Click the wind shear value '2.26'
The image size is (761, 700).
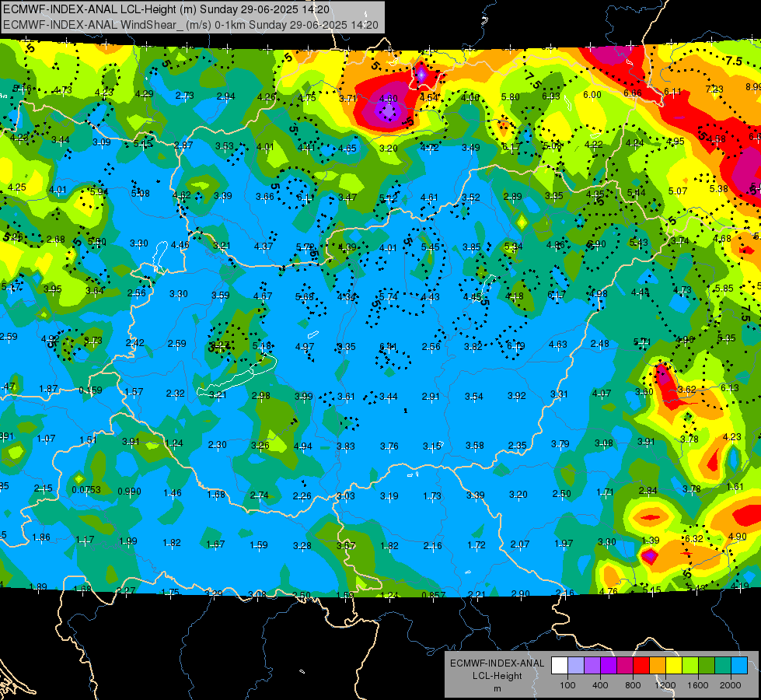[302, 495]
